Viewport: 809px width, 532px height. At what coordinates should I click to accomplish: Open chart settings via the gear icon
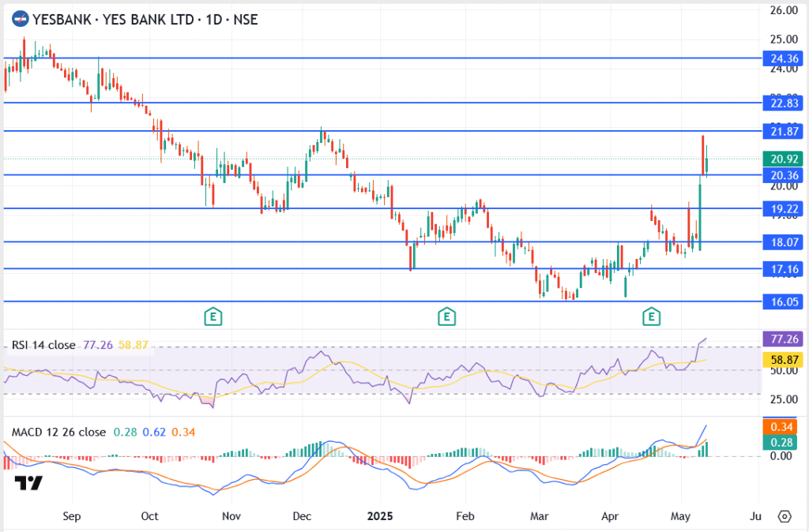click(x=784, y=516)
